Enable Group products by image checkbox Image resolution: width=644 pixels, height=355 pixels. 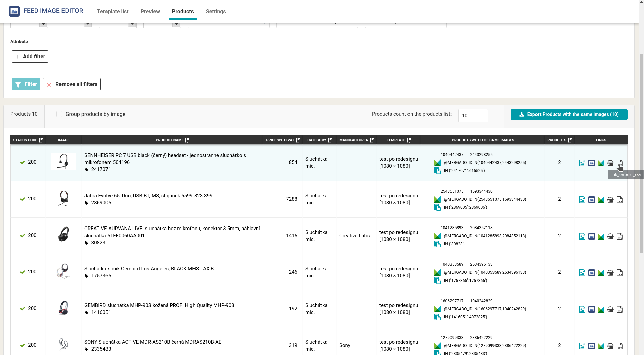click(x=59, y=114)
